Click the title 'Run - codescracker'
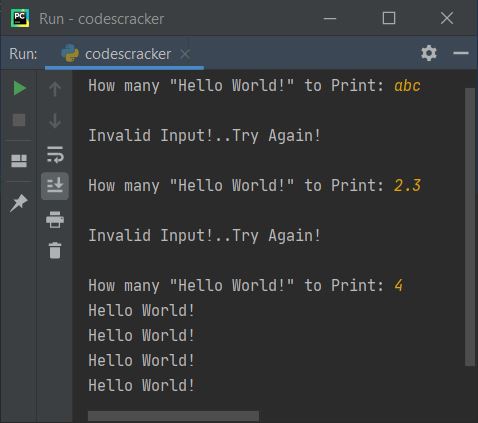 click(x=102, y=19)
